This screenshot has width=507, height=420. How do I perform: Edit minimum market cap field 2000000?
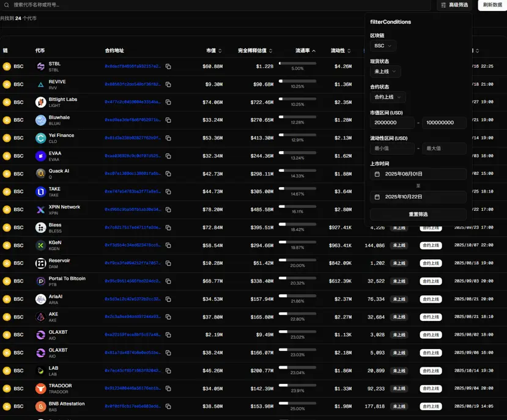click(x=392, y=122)
